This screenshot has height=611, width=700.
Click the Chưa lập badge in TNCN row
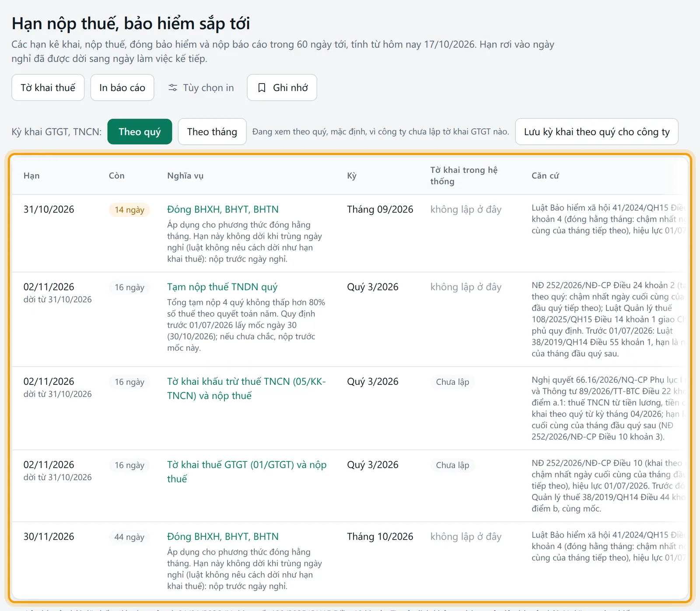[x=452, y=382]
